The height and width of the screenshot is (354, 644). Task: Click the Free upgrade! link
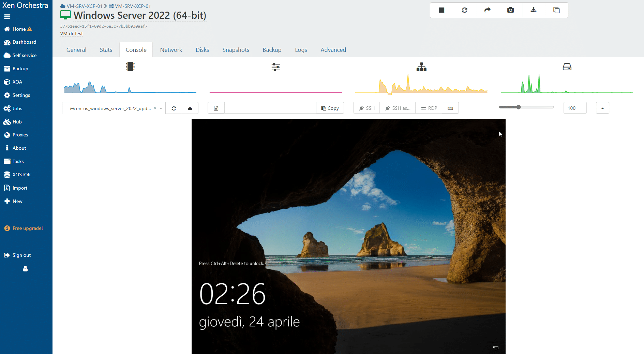(24, 228)
